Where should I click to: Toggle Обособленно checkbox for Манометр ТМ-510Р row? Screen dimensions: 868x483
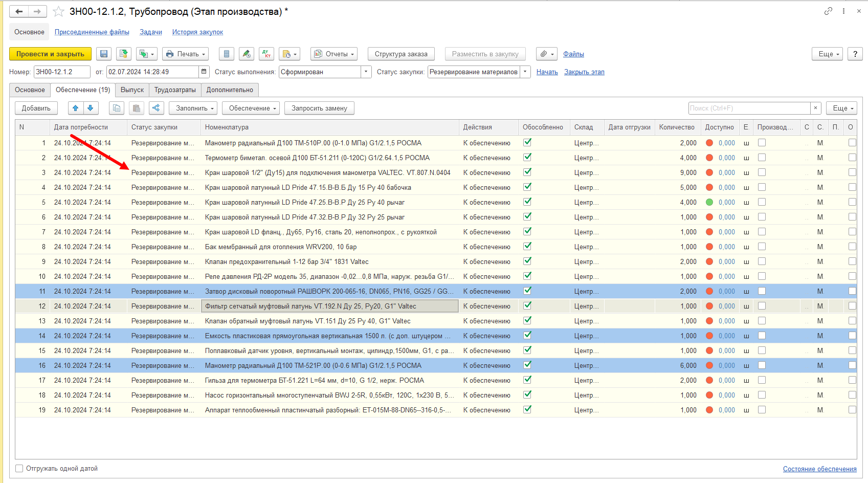click(x=527, y=142)
